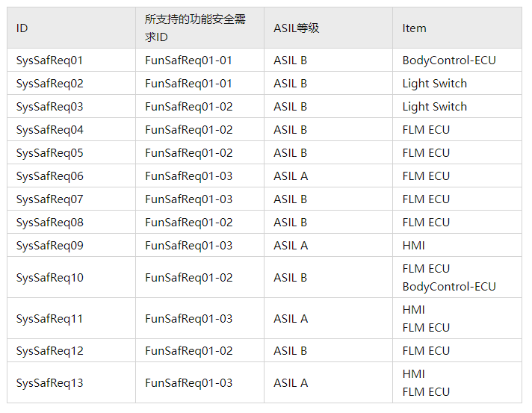532x413 pixels.
Task: Click the BodyControl-ECU item in the first row
Action: (x=448, y=60)
